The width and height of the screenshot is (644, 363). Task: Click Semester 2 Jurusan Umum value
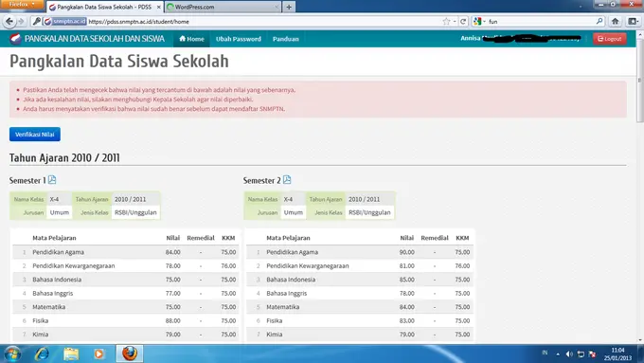tap(294, 212)
